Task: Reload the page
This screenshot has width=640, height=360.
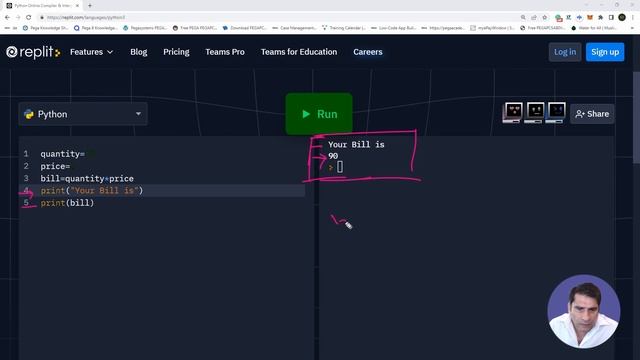Action: click(29, 18)
